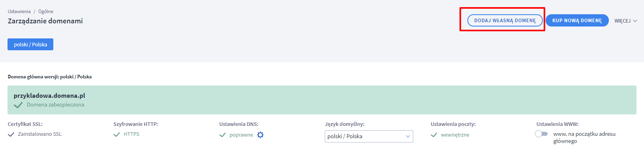Select the 'polski / Polska' language tab
The image size is (644, 154).
click(30, 44)
